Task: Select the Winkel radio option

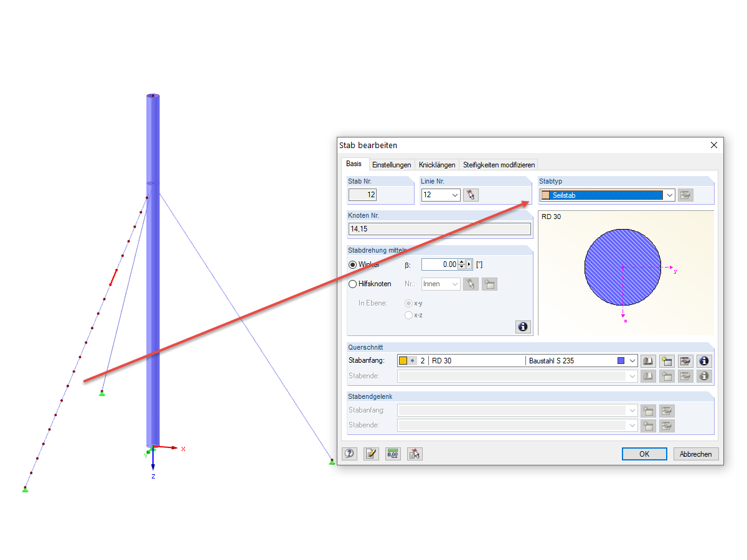Action: [353, 264]
